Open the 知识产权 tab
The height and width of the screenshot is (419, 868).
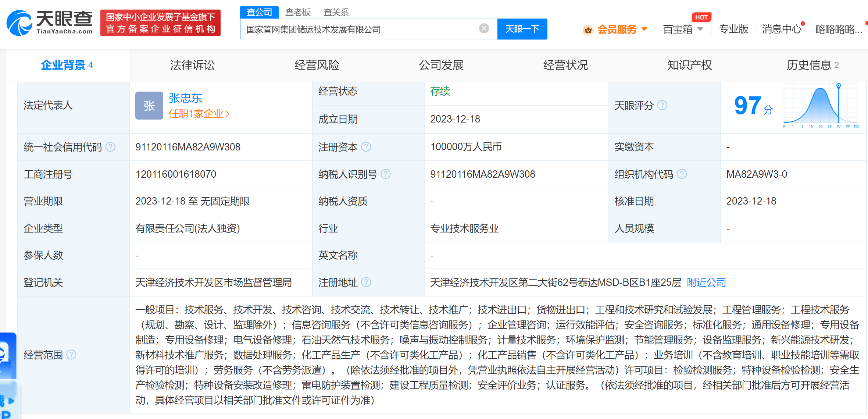(689, 65)
